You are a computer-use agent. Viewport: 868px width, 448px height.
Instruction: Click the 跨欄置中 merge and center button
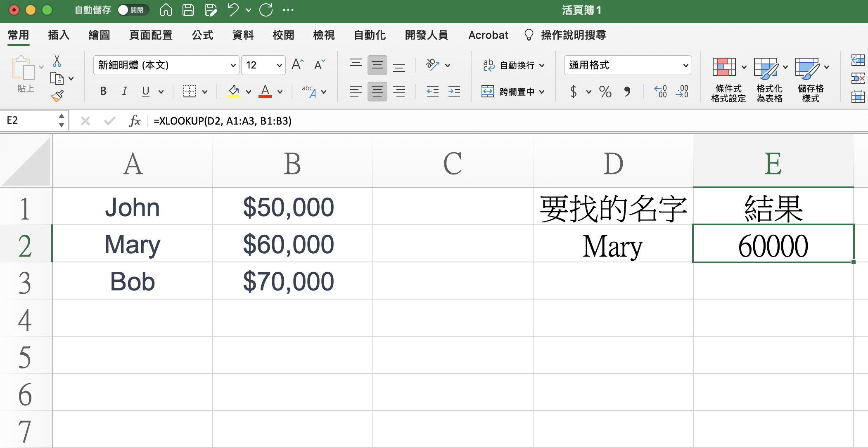coord(512,91)
